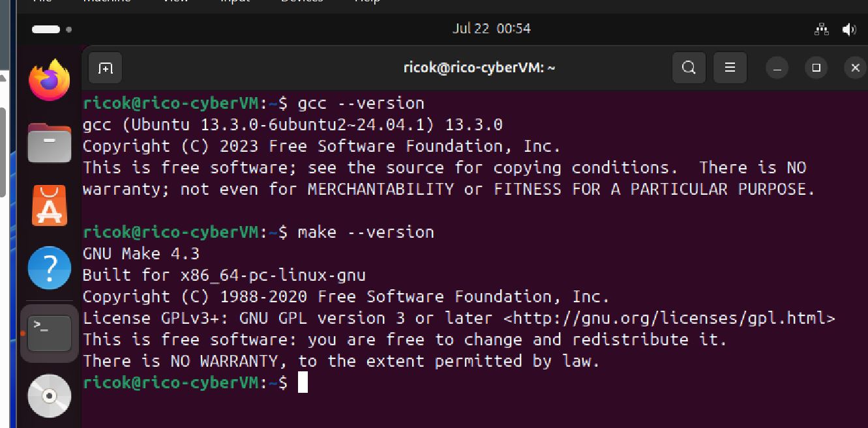The image size is (868, 428).
Task: Click the terminal title 'ricok@rico-cyberVM: ~'
Action: (479, 68)
